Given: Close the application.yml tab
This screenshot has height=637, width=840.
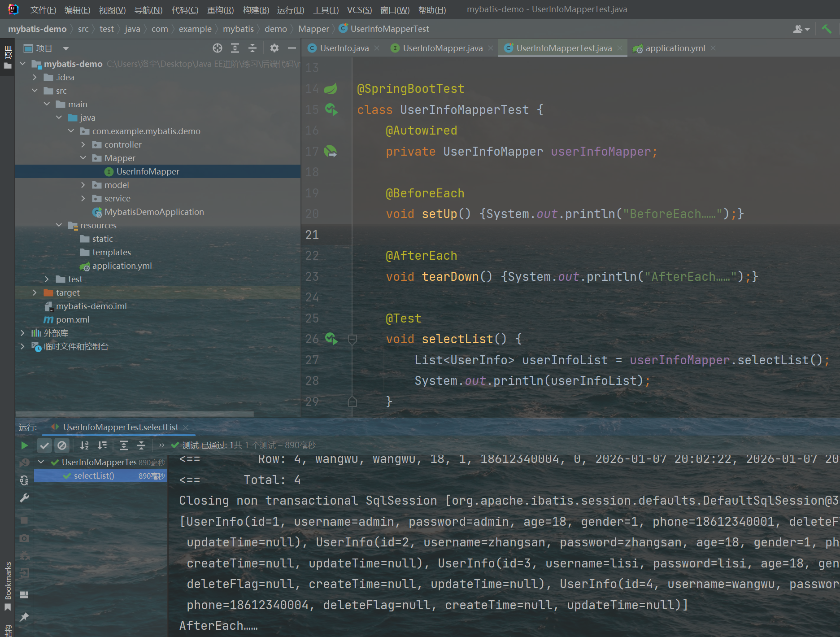Looking at the screenshot, I should [x=713, y=48].
